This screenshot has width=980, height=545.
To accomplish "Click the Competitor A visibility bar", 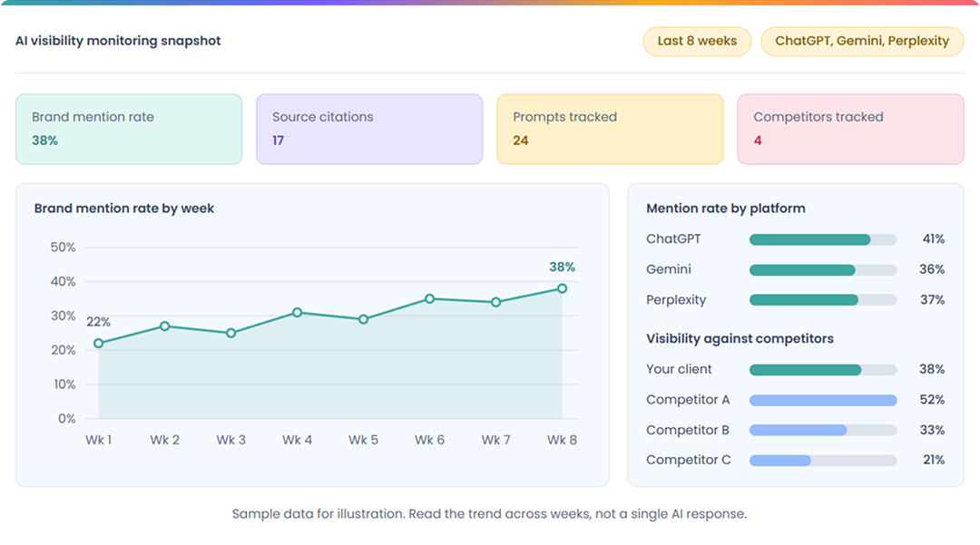I will [823, 400].
